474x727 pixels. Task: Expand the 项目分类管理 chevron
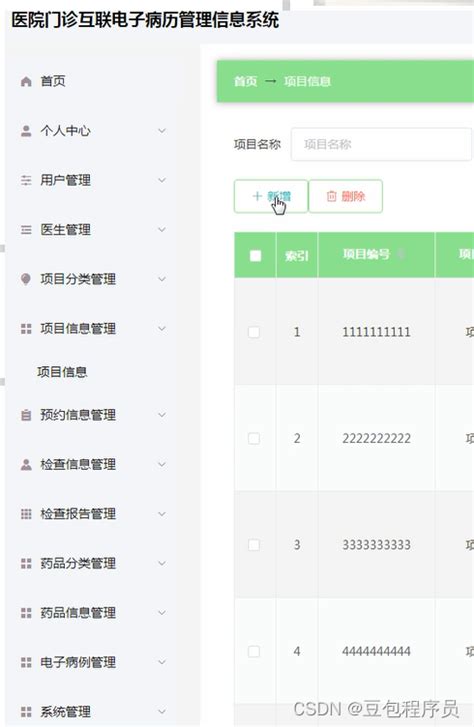point(162,279)
